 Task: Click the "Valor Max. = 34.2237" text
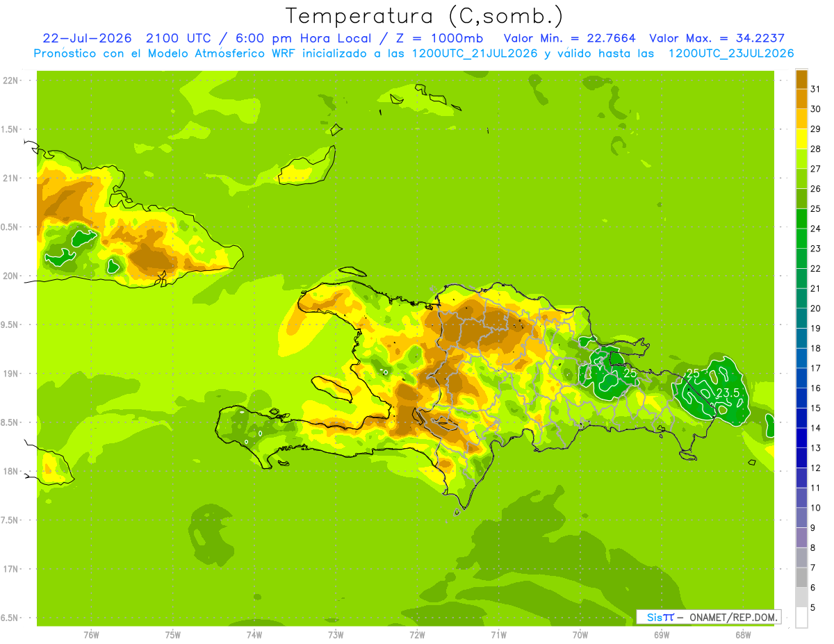717,38
